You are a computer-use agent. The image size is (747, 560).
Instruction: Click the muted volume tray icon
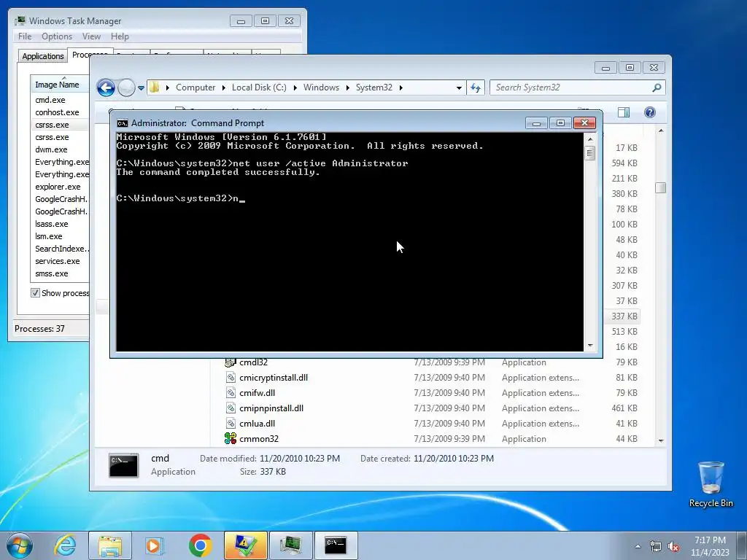pos(673,546)
